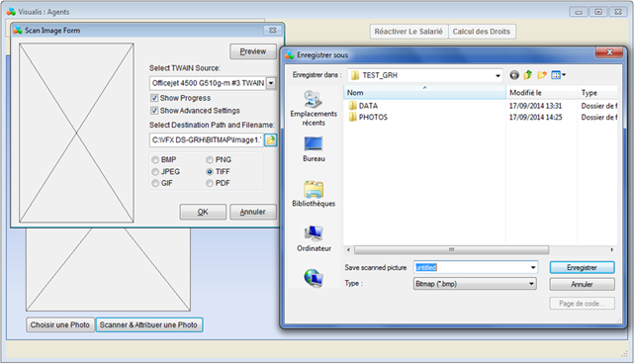Screen dimensions: 634x364
Task: Open the view menu icon in save dialog
Action: point(559,75)
